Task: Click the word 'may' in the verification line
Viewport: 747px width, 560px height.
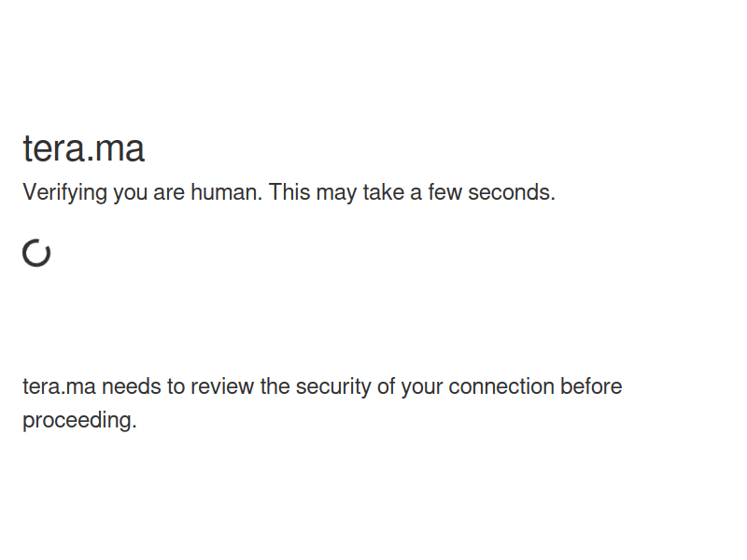Action: [336, 194]
